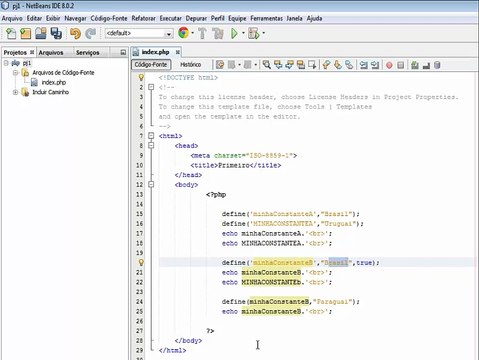Collapse the Arquivos de Código-Fonte folder node
479x360 pixels.
(x=15, y=72)
